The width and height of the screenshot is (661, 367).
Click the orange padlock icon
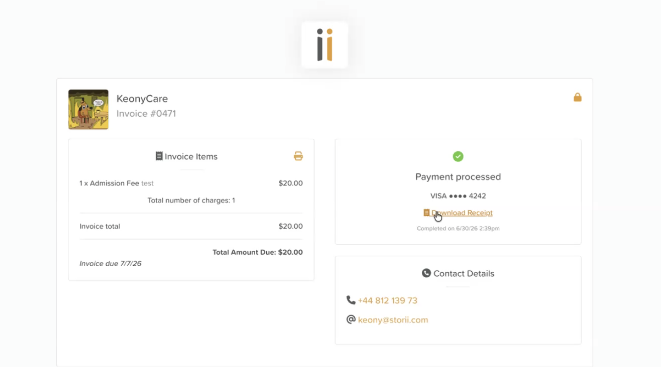(x=578, y=97)
